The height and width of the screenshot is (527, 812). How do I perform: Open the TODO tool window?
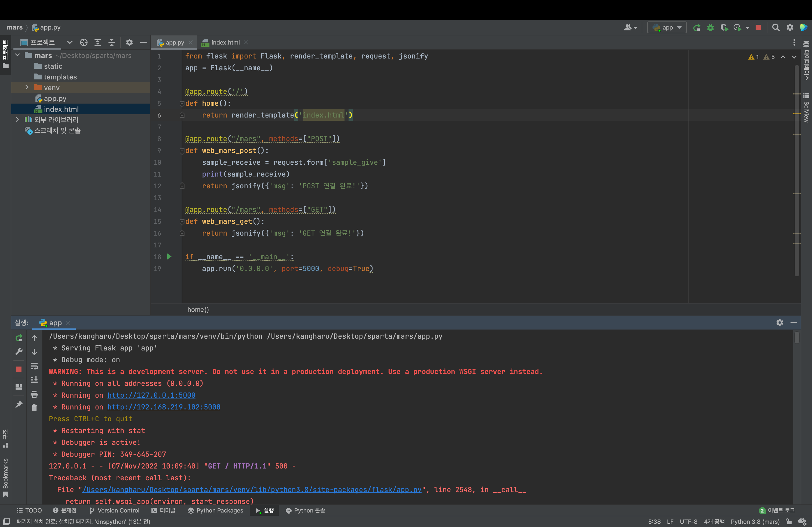pyautogui.click(x=29, y=510)
